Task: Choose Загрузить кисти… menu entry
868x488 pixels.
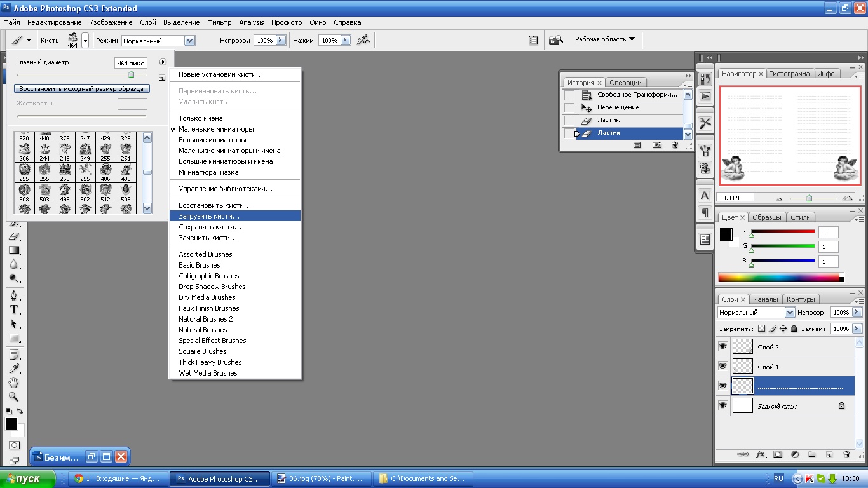Action: click(235, 216)
